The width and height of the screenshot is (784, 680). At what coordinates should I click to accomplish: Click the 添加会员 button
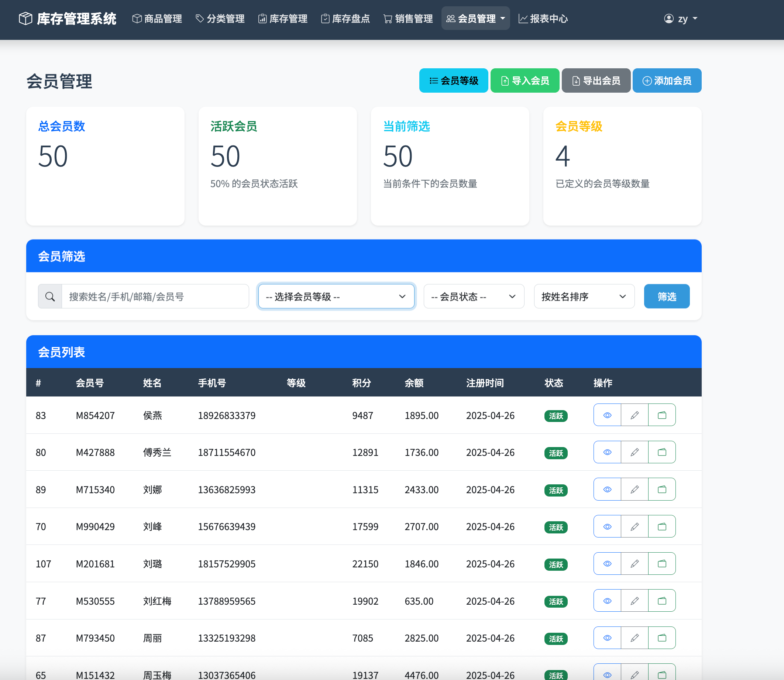pos(667,80)
